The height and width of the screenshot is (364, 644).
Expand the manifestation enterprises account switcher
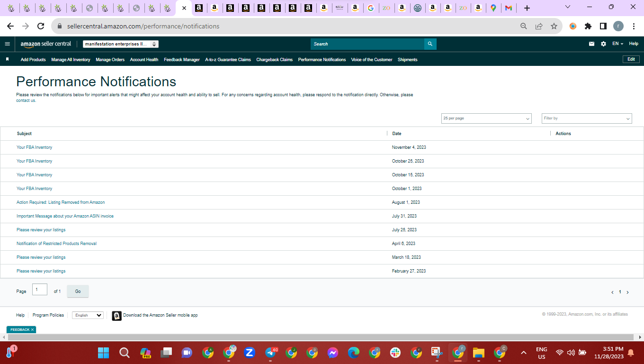(121, 44)
